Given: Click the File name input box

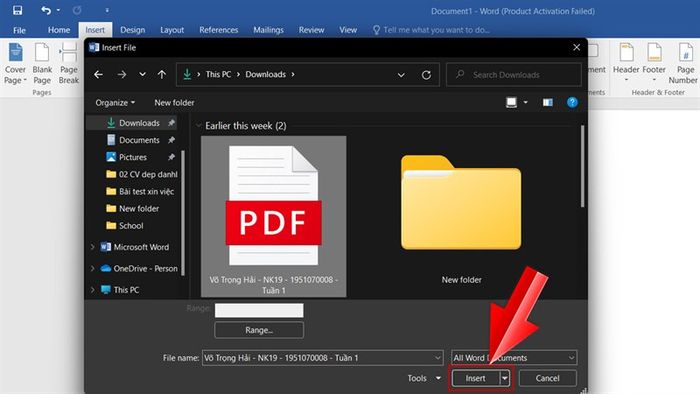Looking at the screenshot, I should (x=322, y=357).
